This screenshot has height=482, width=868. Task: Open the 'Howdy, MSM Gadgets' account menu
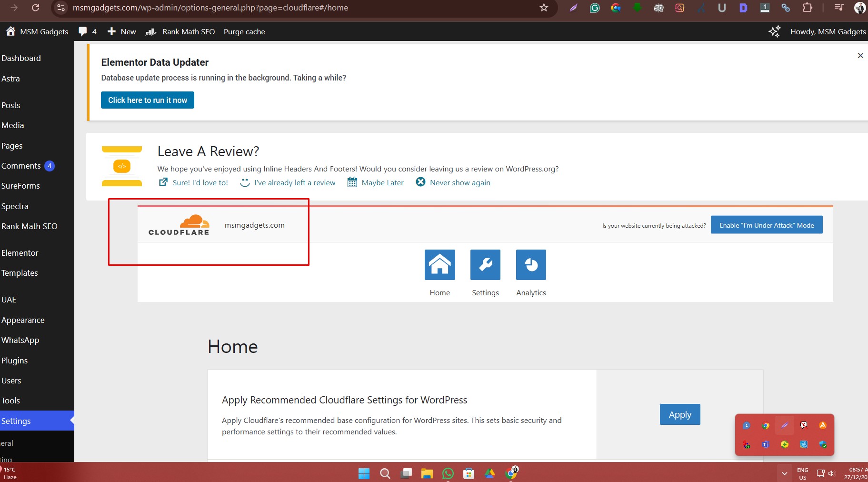(x=828, y=31)
